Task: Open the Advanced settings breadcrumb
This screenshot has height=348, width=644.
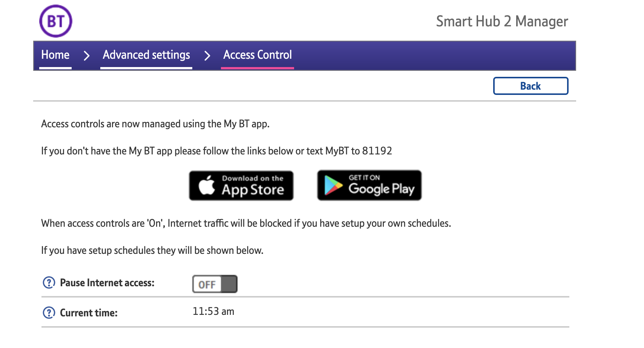Action: [146, 55]
